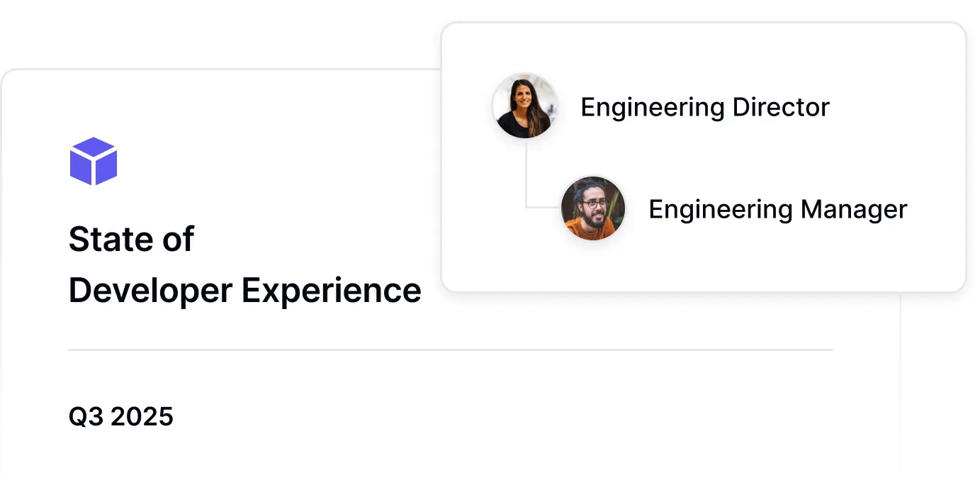Click the "2025" year text

coord(142,416)
